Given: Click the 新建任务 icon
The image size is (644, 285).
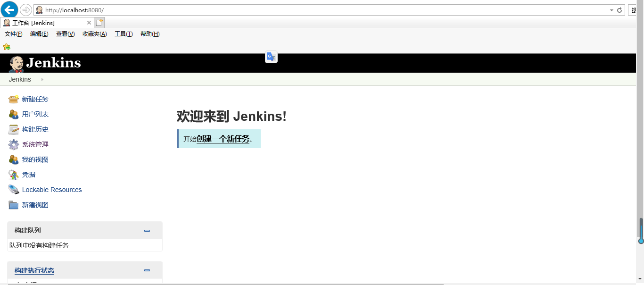Looking at the screenshot, I should (x=14, y=99).
